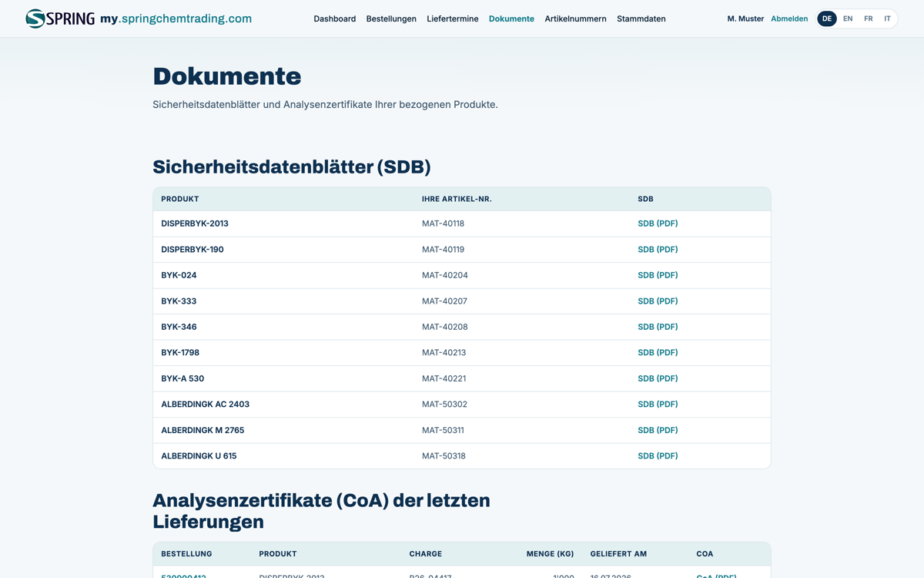Open Artikelnummern navigation item
Viewport: 924px width, 578px height.
point(575,18)
